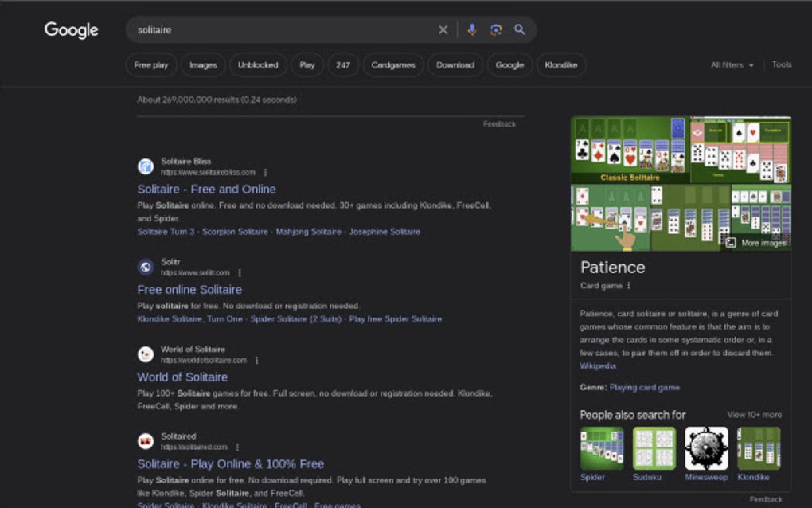The image size is (812, 508).
Task: Open search by image camera icon
Action: pos(496,30)
